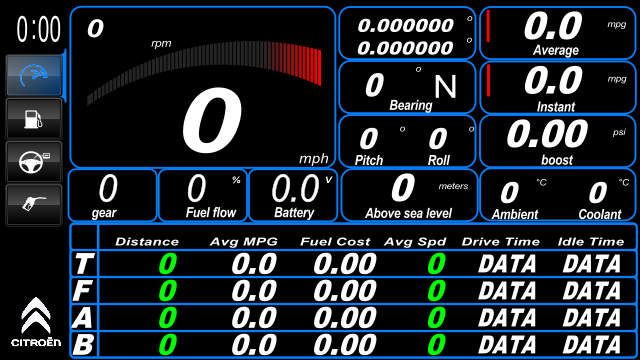
Task: Click the Avg MPG column header
Action: 244,242
